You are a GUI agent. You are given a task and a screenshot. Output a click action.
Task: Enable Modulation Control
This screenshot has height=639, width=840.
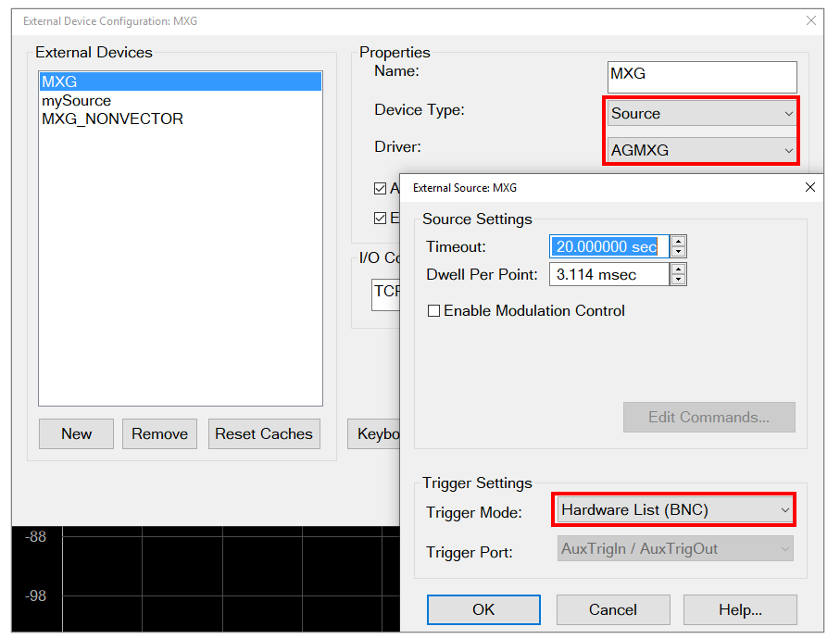[x=434, y=310]
